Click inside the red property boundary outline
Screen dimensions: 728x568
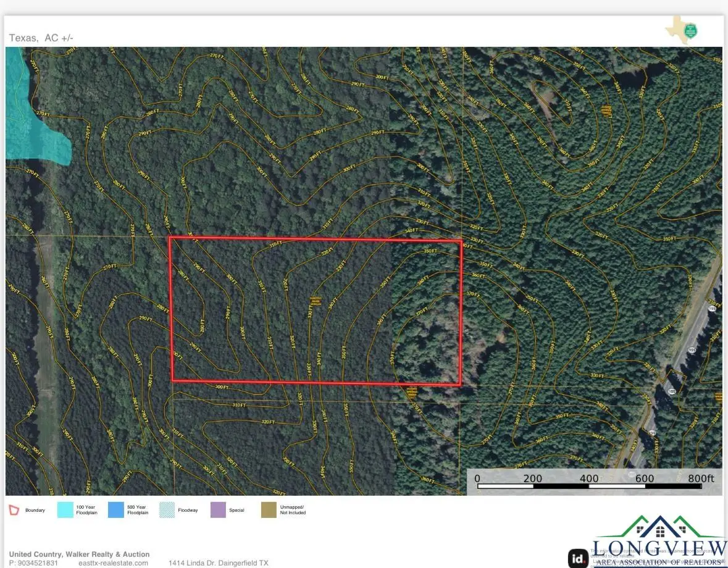coord(315,309)
